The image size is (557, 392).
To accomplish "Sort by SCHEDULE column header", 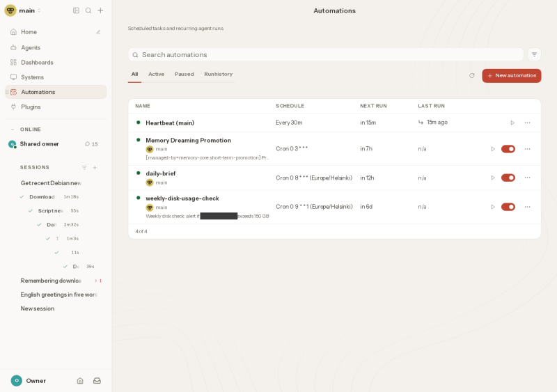I will click(x=290, y=106).
